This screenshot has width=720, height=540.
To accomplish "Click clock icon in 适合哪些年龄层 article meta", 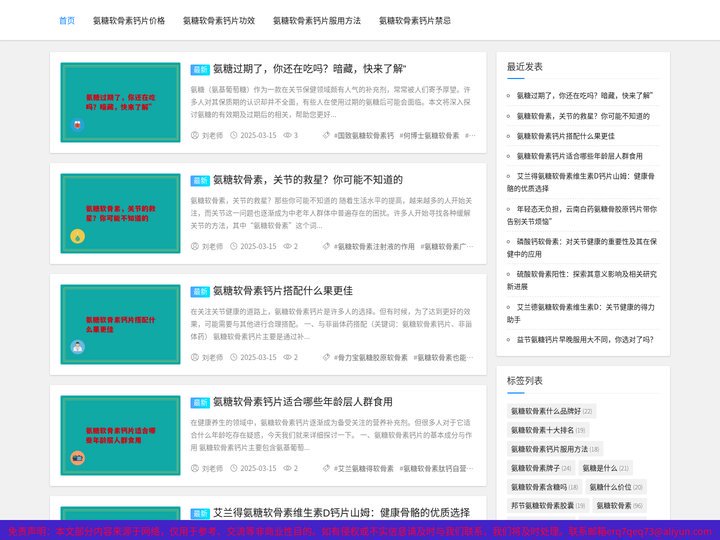I will pyautogui.click(x=234, y=468).
